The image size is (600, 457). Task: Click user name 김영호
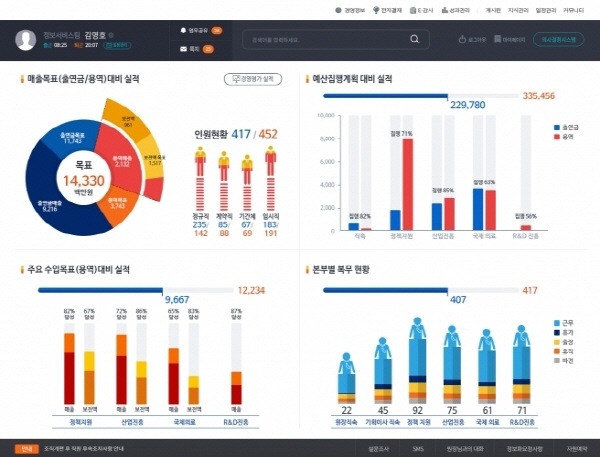(95, 36)
